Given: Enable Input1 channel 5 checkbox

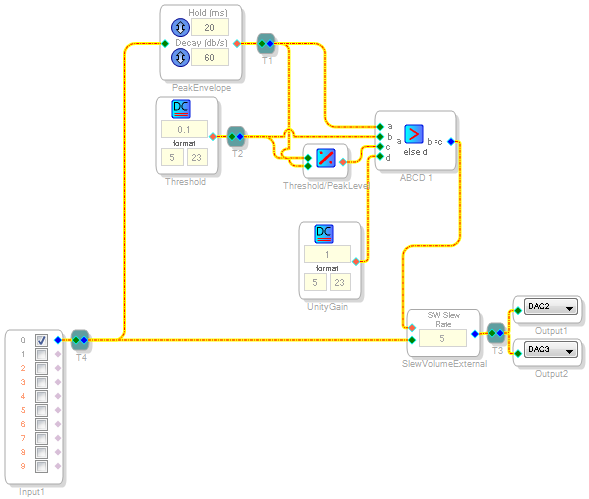Looking at the screenshot, I should tap(41, 410).
